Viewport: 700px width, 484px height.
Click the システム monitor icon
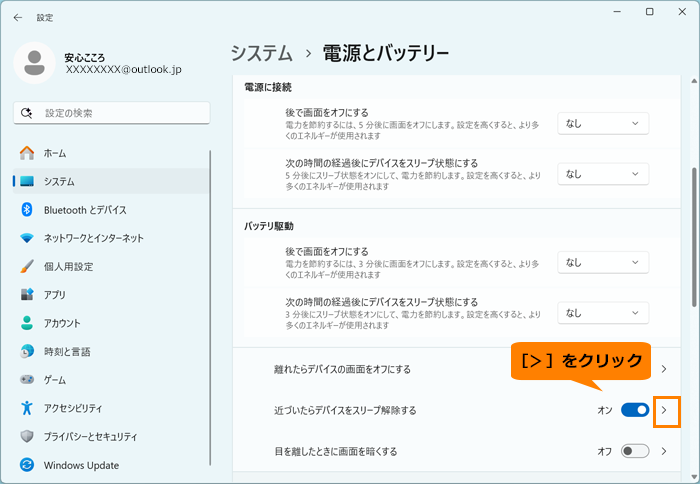coord(27,181)
